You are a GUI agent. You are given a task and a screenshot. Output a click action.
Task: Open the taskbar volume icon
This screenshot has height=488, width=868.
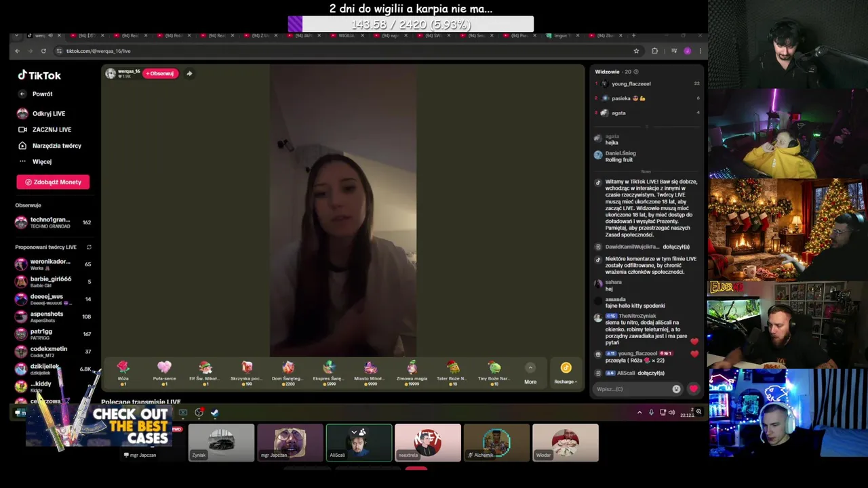(x=671, y=412)
